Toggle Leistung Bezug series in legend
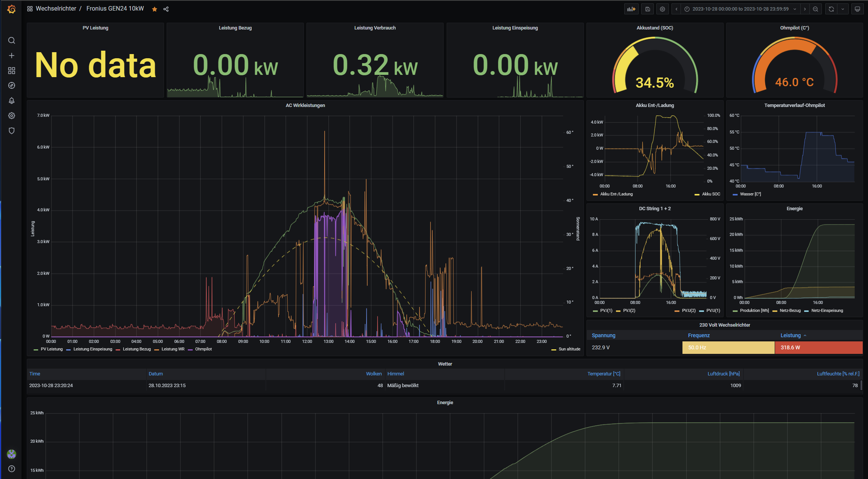Image resolution: width=868 pixels, height=479 pixels. click(136, 349)
